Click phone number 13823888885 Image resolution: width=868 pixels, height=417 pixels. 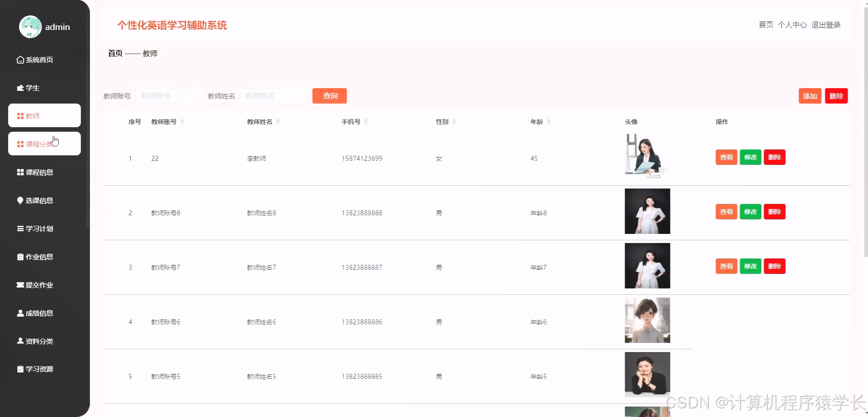[x=362, y=377]
